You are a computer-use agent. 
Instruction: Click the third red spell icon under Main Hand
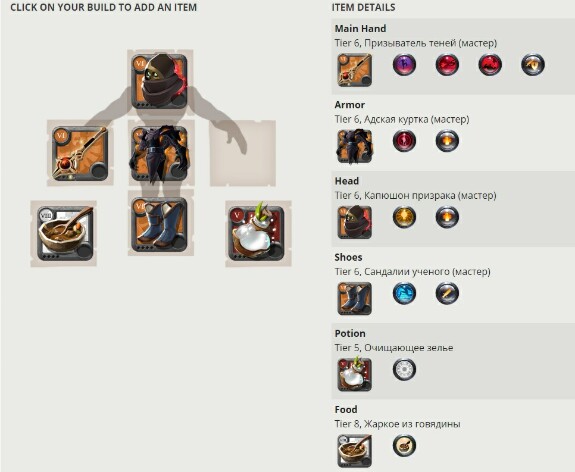point(490,65)
